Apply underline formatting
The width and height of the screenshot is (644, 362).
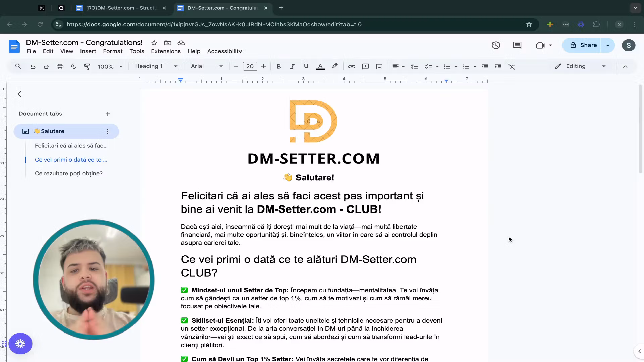(x=306, y=66)
